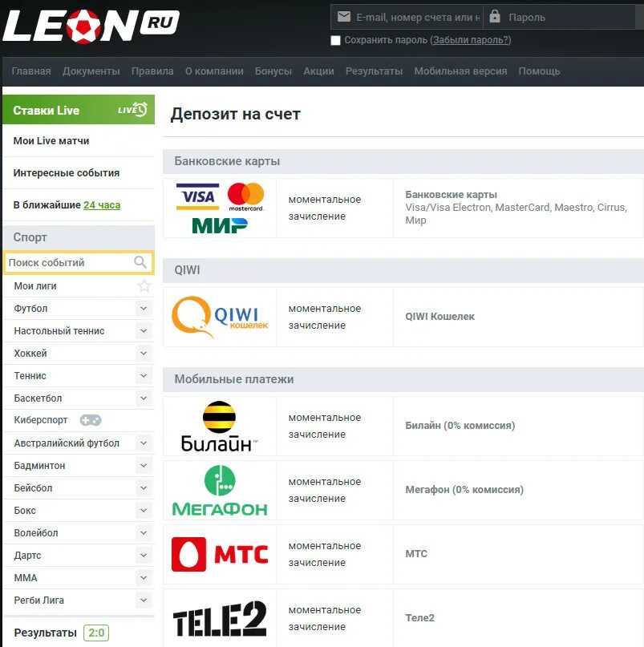
Task: Click the envelope icon in login field
Action: [x=344, y=17]
